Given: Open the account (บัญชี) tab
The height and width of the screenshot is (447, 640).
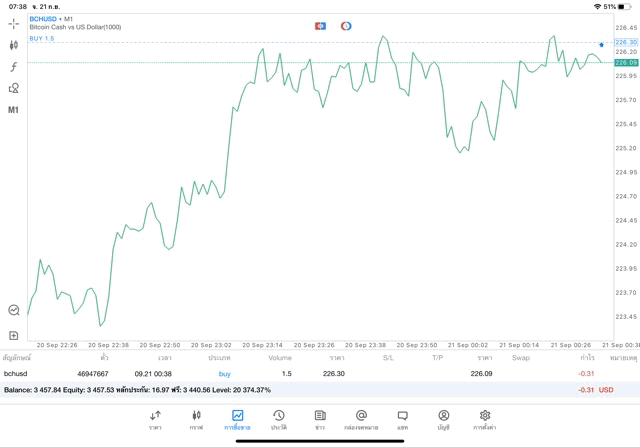Looking at the screenshot, I should pos(443,419).
